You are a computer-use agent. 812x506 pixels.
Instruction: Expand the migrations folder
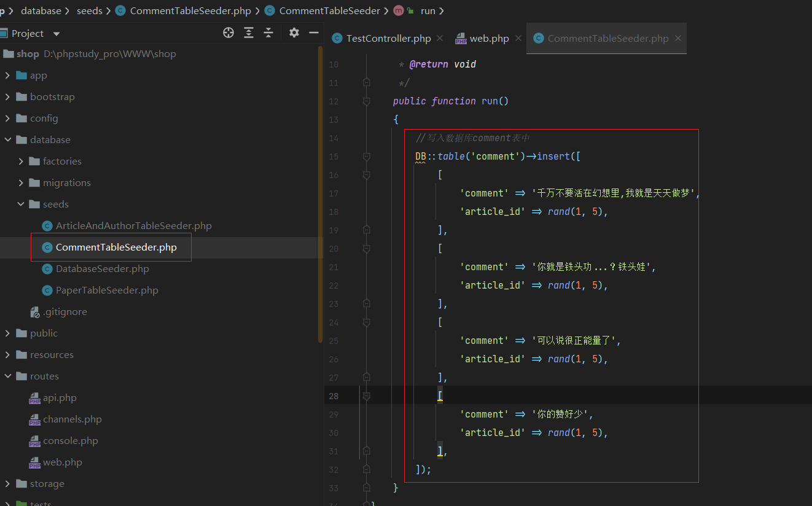tap(20, 183)
